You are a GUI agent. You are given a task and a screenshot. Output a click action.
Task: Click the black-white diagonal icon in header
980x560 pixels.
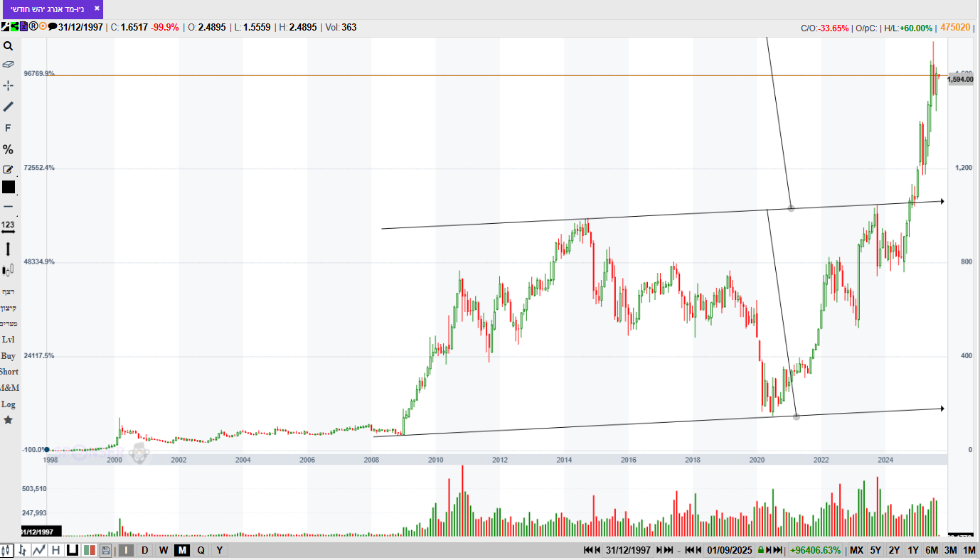coord(5,27)
